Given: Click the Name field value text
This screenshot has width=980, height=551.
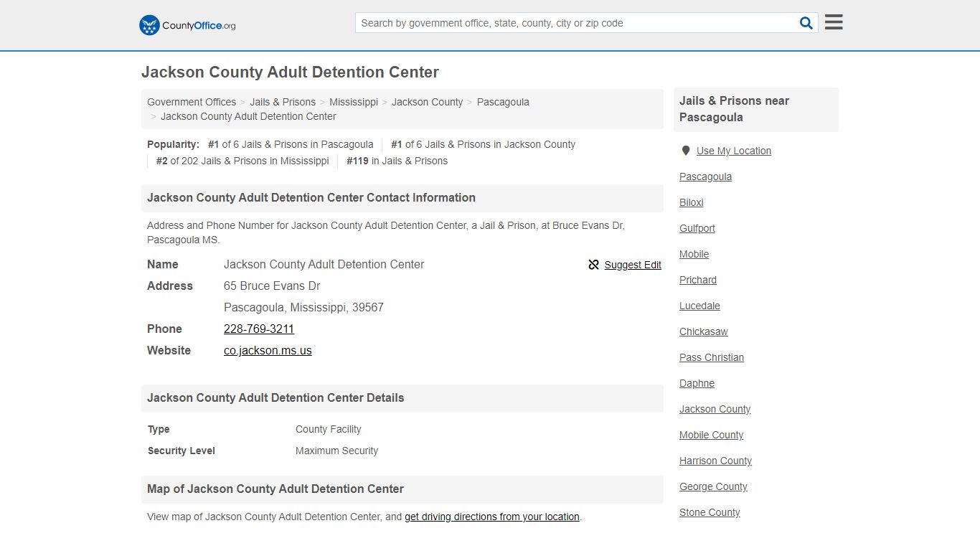Looking at the screenshot, I should 324,264.
